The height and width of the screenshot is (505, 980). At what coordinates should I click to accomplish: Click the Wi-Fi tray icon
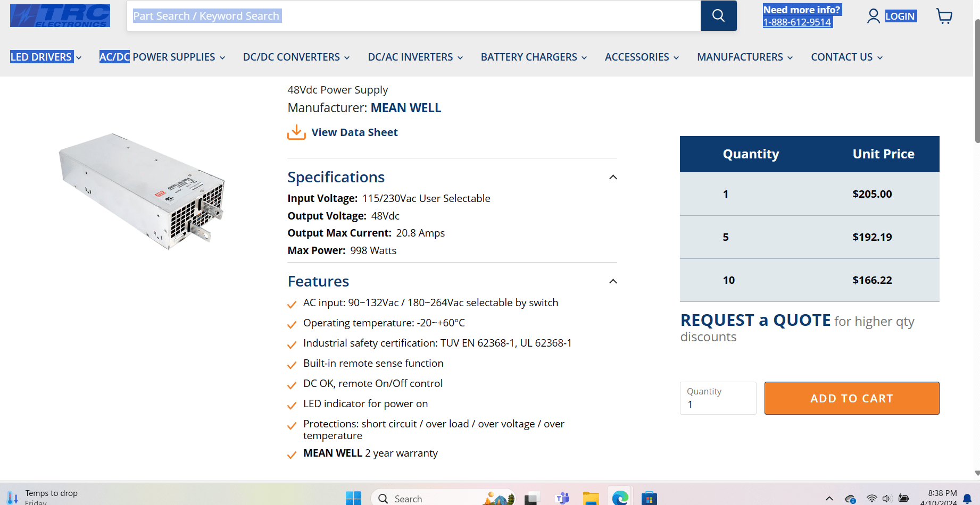[871, 499]
